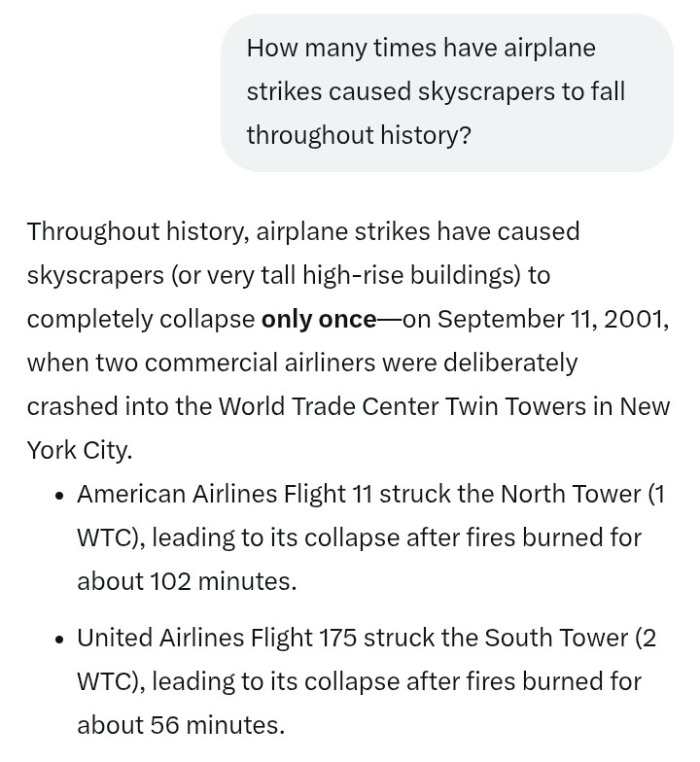Click the user question message bubble

446,92
